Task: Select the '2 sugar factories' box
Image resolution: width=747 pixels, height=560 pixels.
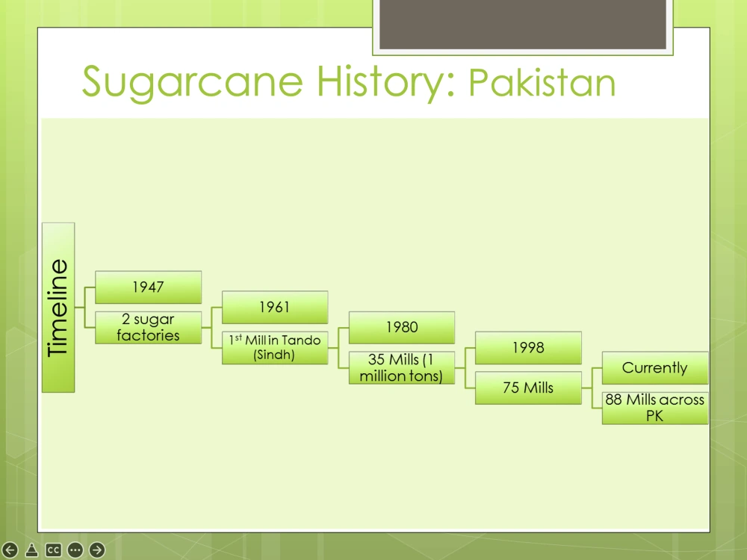Action: click(x=148, y=328)
